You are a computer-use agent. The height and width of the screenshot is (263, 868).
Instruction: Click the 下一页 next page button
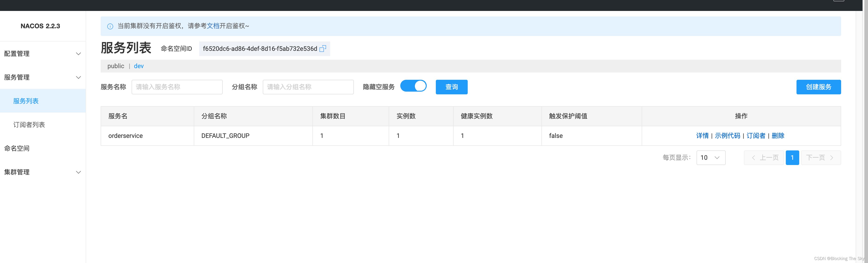coord(821,157)
